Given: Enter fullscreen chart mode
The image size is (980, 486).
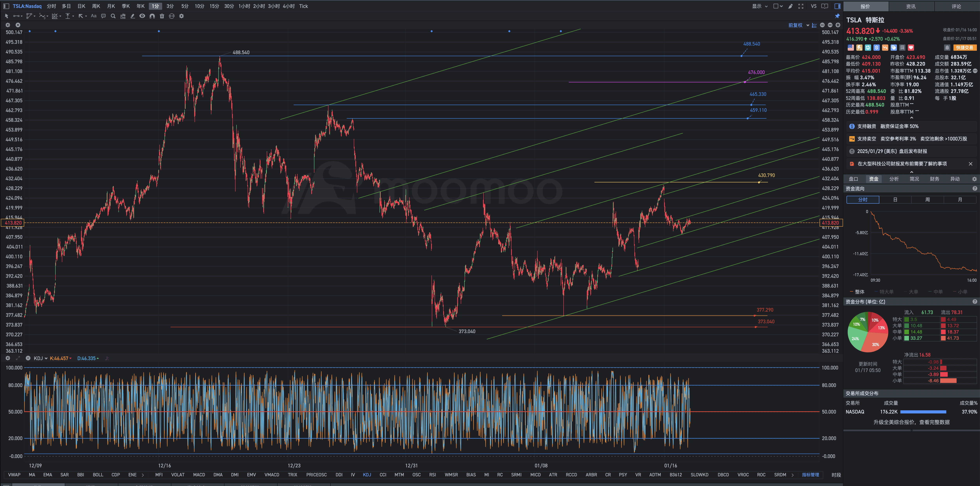Looking at the screenshot, I should tap(801, 6).
